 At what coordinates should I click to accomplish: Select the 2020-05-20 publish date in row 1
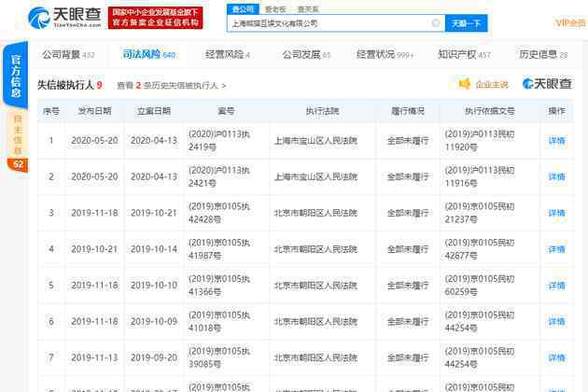[x=94, y=141]
